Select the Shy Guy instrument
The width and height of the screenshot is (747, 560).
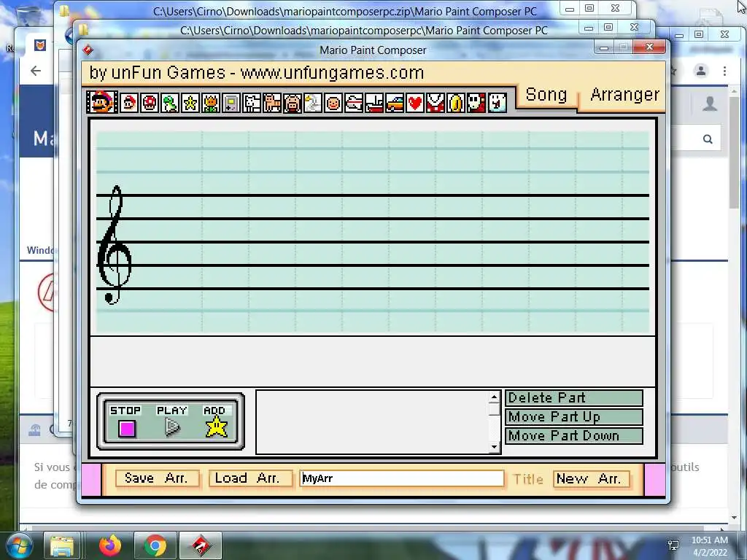click(476, 103)
